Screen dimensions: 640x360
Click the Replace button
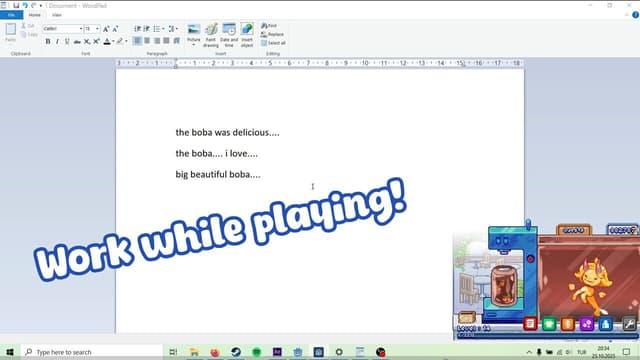click(272, 34)
